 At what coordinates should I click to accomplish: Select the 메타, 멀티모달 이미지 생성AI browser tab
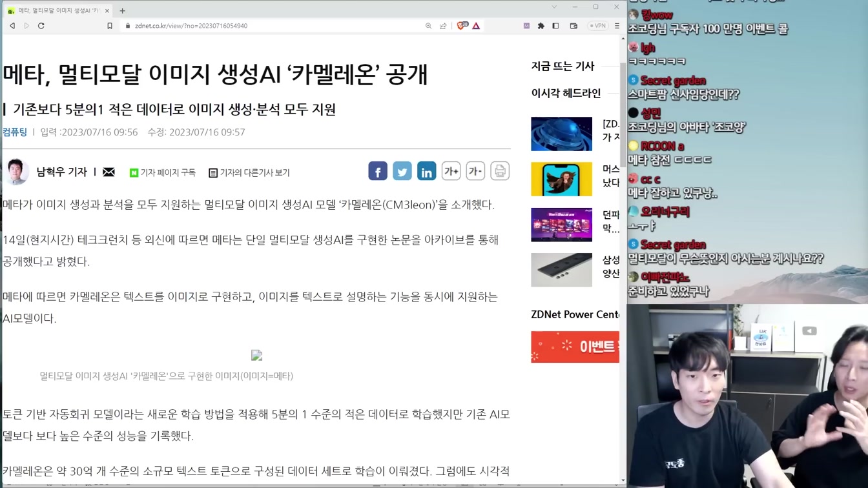tap(58, 10)
